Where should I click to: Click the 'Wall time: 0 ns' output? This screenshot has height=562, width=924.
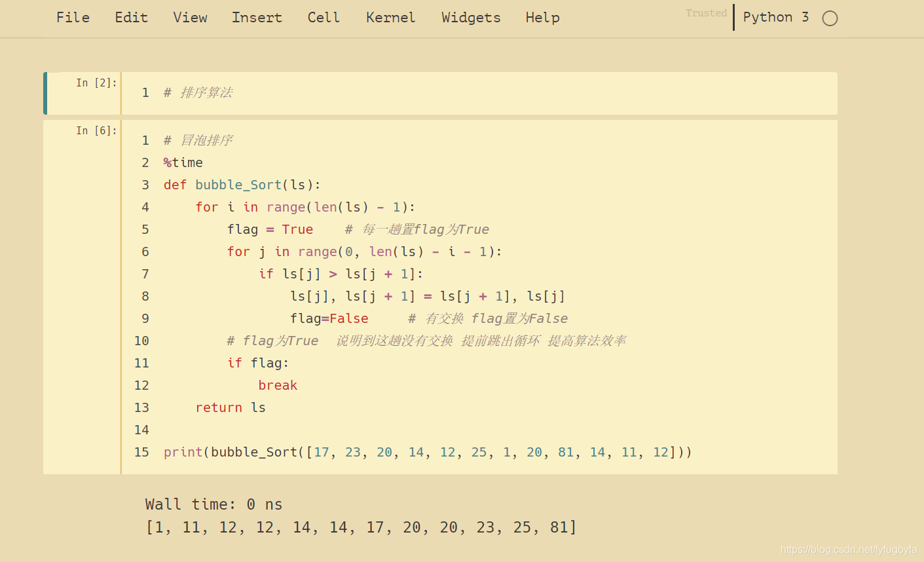[x=213, y=504]
